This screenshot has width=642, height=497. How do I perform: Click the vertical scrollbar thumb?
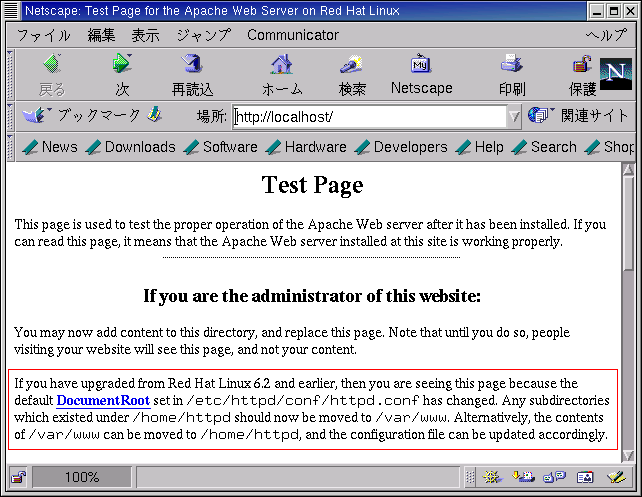(x=628, y=223)
